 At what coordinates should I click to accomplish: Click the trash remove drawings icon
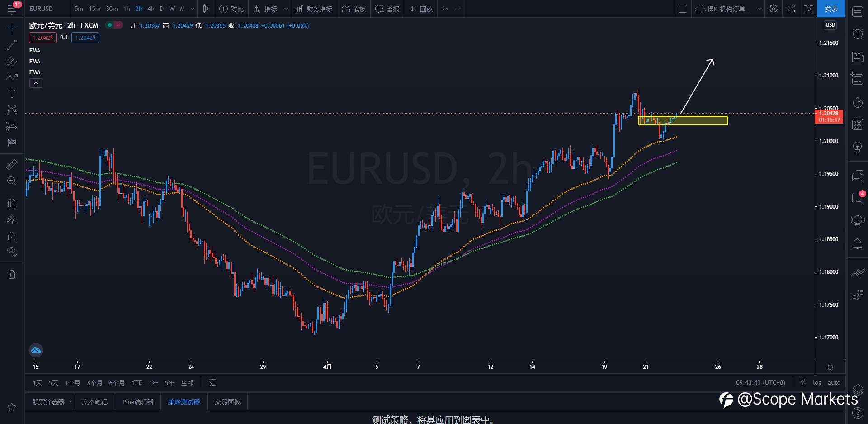click(12, 274)
